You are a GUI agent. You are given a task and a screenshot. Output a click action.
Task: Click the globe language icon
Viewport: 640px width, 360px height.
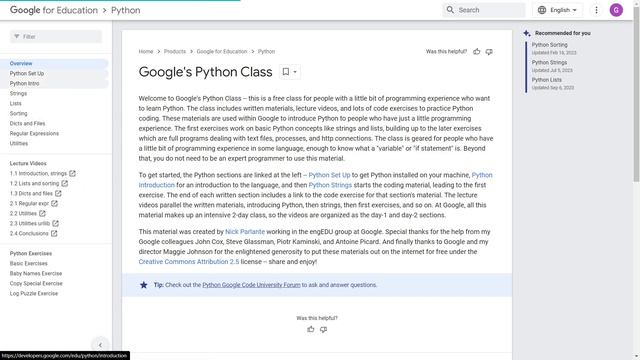click(542, 10)
